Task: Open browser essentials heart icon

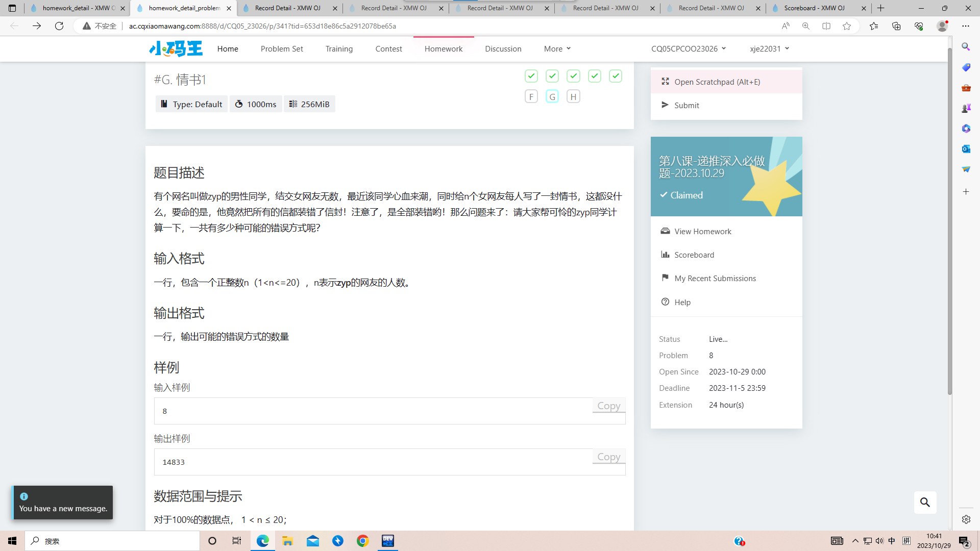Action: tap(919, 26)
